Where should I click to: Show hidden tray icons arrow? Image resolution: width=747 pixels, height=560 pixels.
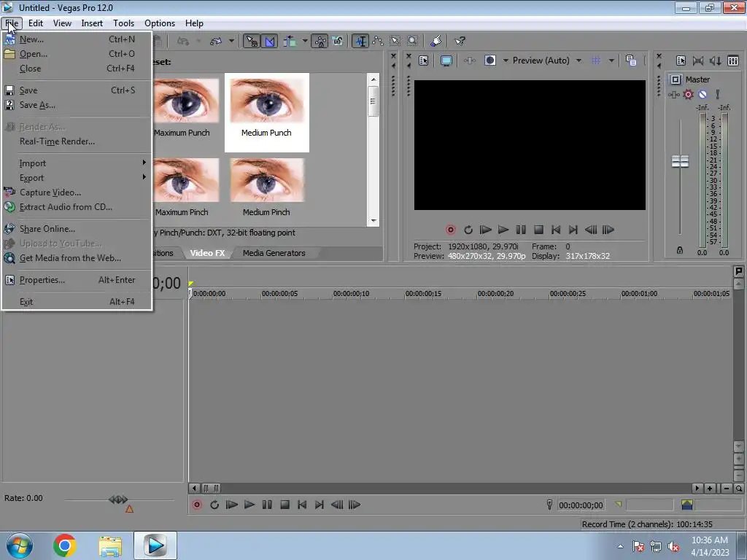pos(620,547)
